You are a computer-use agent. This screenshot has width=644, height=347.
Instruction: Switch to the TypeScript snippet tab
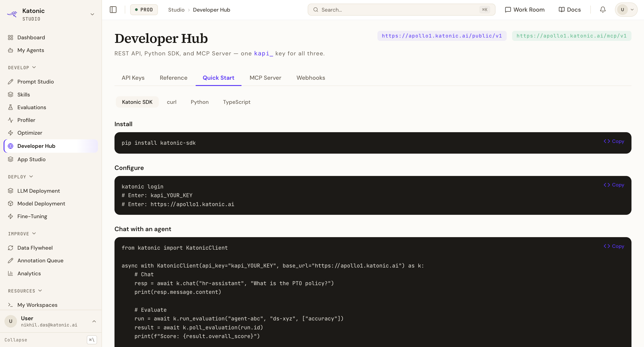coord(237,102)
